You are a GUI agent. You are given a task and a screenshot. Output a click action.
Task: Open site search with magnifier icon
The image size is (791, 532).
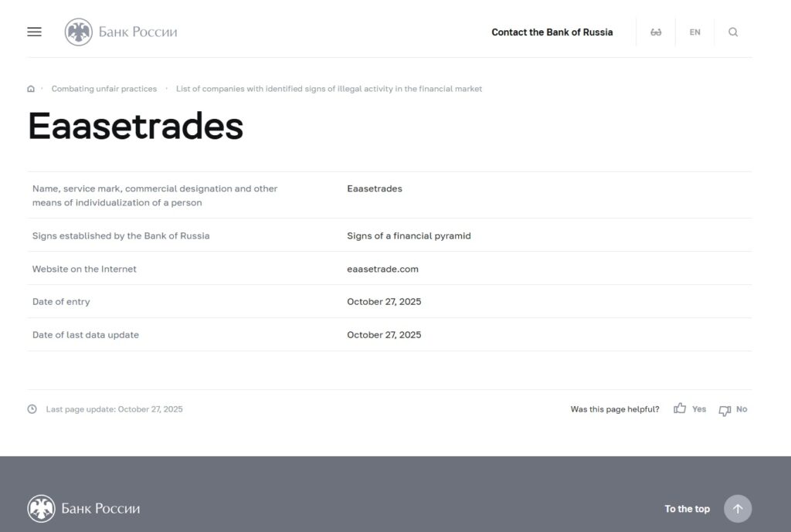pyautogui.click(x=732, y=32)
